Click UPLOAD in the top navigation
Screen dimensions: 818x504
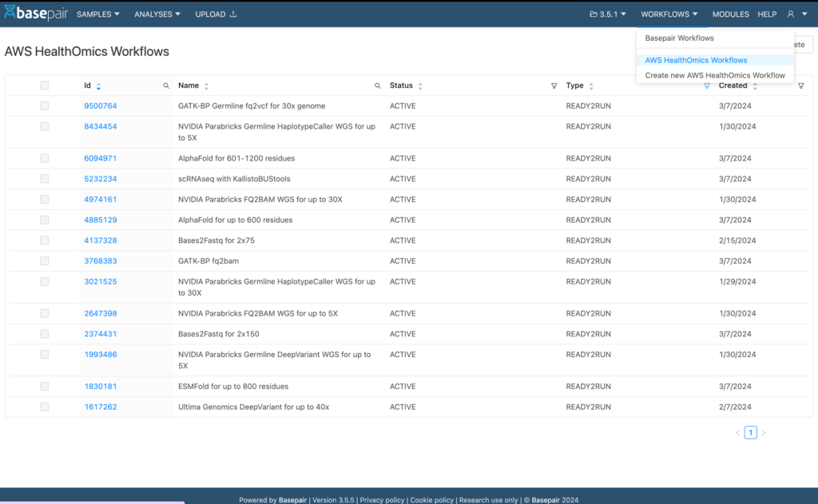[209, 14]
